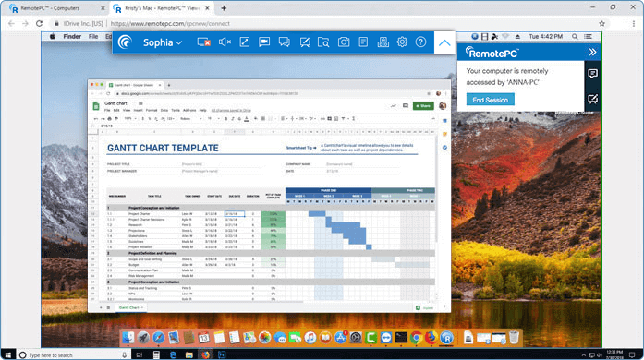The height and width of the screenshot is (360, 644).
Task: Click the help question mark icon
Action: tap(420, 42)
